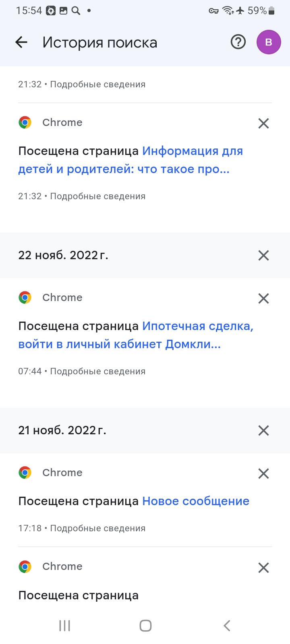Open 'Подробные сведения' under 'Информация для детей'
290x644 pixels.
point(97,196)
